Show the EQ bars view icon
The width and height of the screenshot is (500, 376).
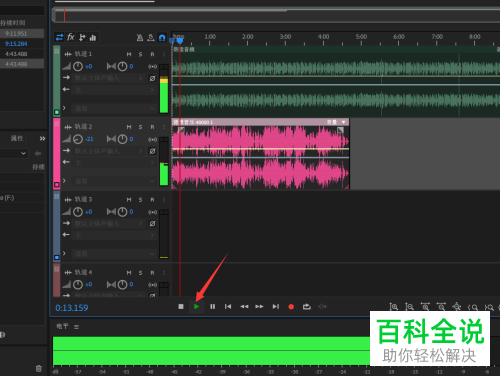pyautogui.click(x=93, y=38)
